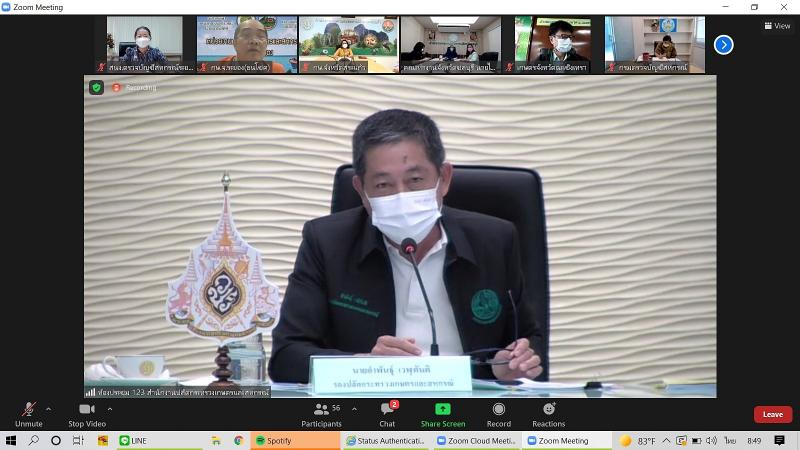800x450 pixels.
Task: Expand participants options caret
Action: pos(354,409)
